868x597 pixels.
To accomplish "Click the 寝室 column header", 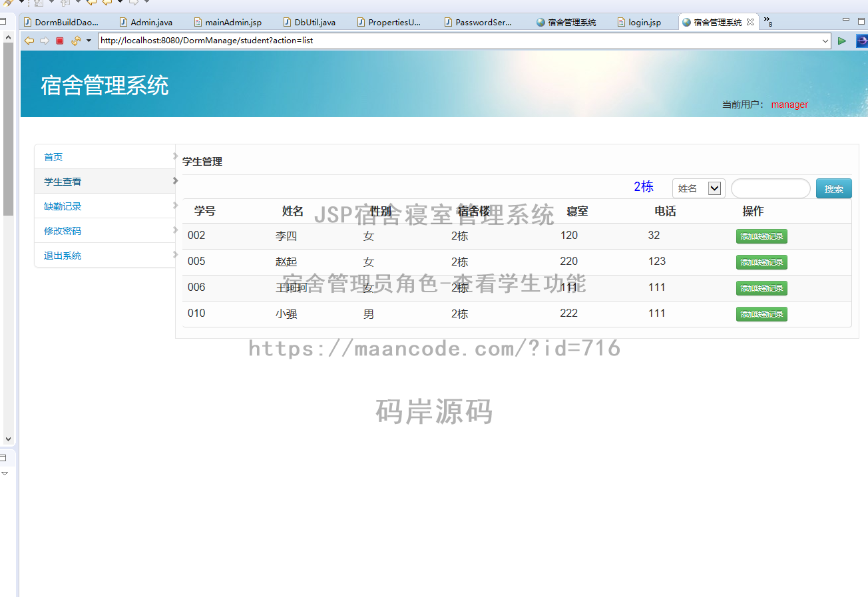I will coord(577,212).
